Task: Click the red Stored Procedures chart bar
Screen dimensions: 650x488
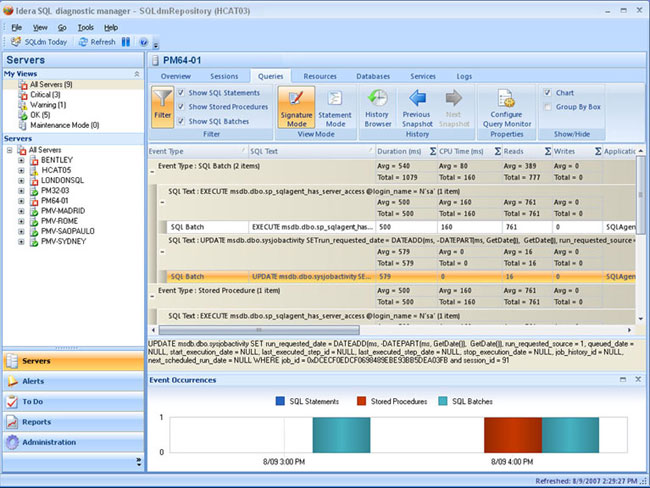Action: point(513,435)
